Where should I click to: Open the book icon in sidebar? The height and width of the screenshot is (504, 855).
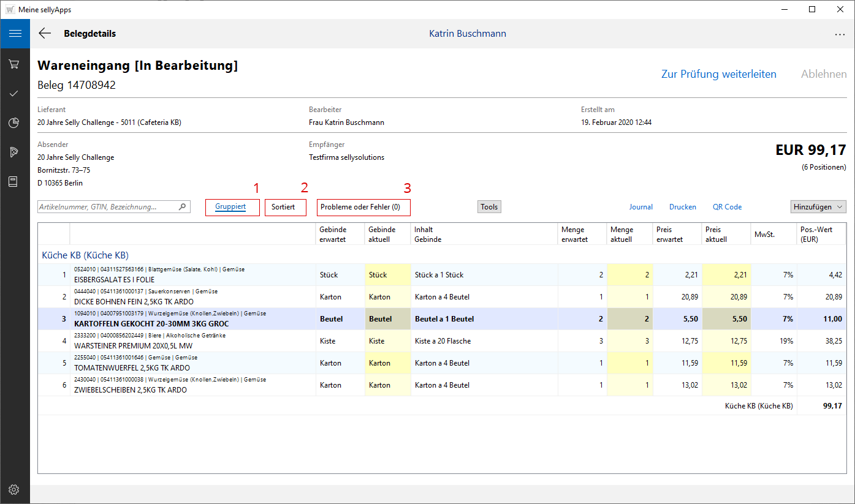pyautogui.click(x=15, y=182)
